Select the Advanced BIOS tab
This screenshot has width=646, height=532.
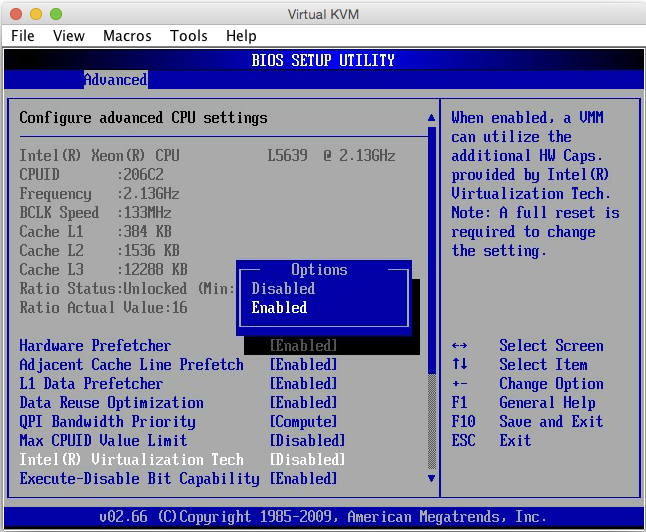[x=116, y=80]
